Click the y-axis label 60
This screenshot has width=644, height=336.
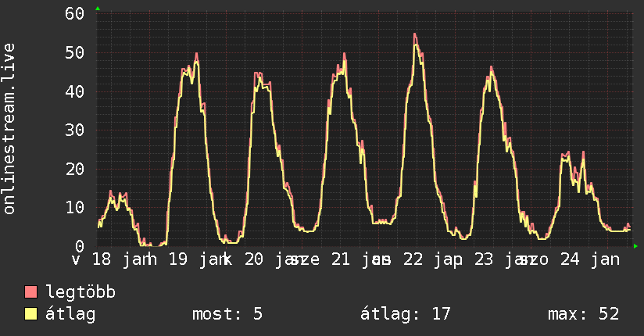75,13
